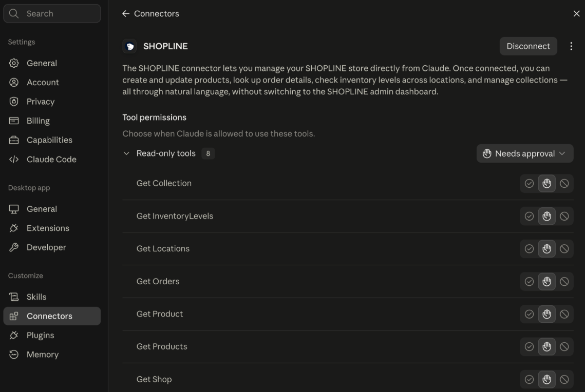The image size is (585, 392).
Task: Set Get InventoryLevels to always allow
Action: point(529,216)
